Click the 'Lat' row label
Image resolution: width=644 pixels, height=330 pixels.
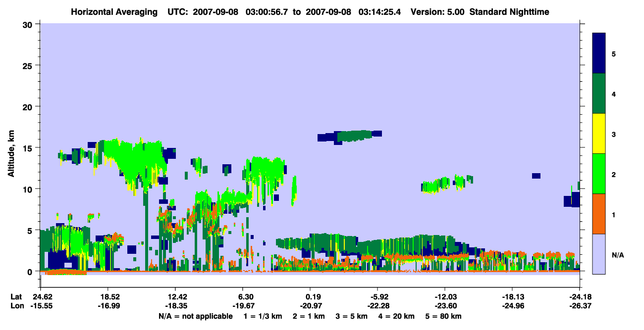coord(16,297)
